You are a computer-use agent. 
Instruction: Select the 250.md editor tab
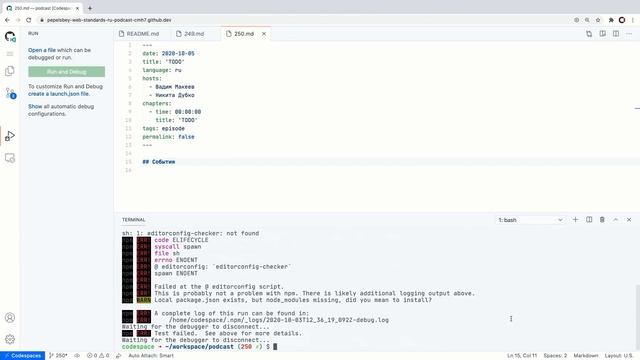pos(244,34)
